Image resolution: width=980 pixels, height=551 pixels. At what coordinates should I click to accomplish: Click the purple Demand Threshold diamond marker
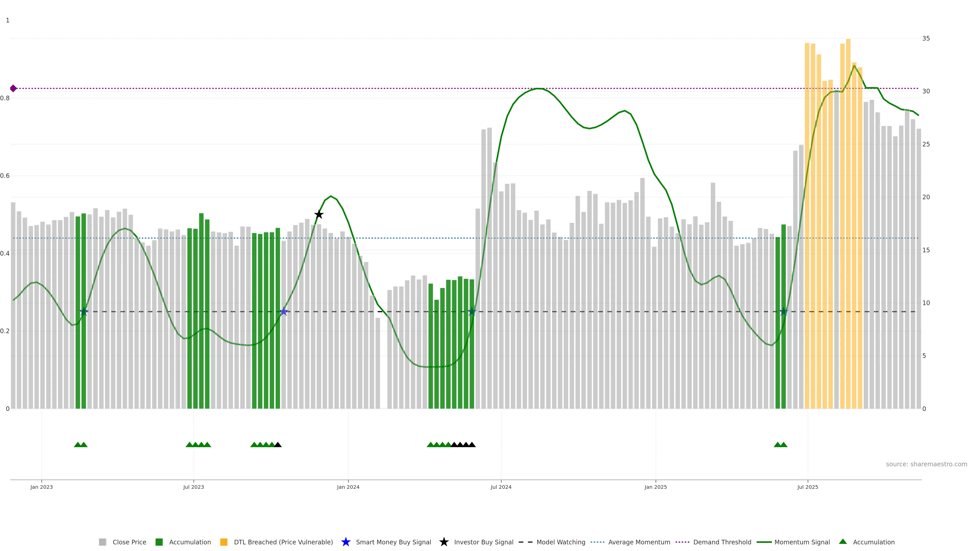13,88
